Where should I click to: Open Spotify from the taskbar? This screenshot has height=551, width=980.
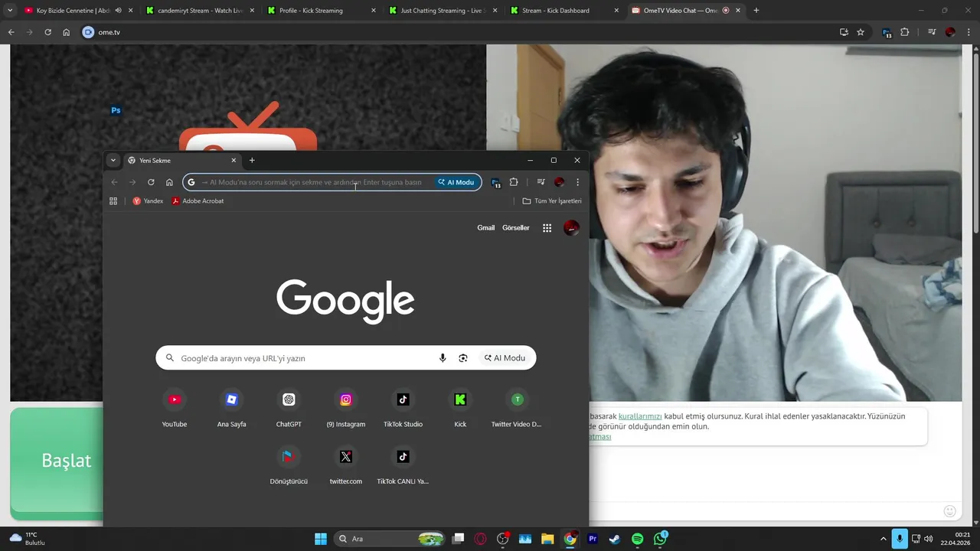pos(638,539)
